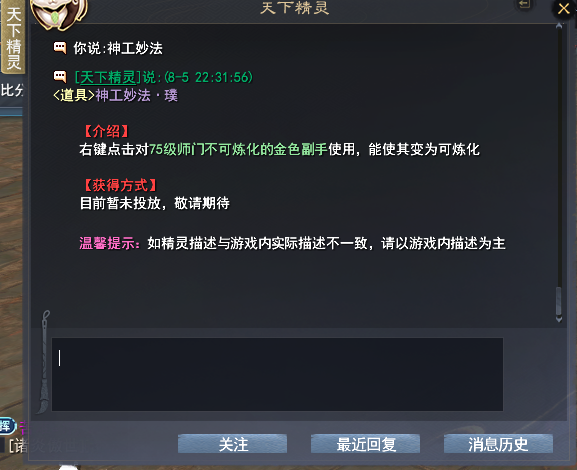577x470 pixels.
Task: Click the 天下精灵 window title
Action: [295, 8]
